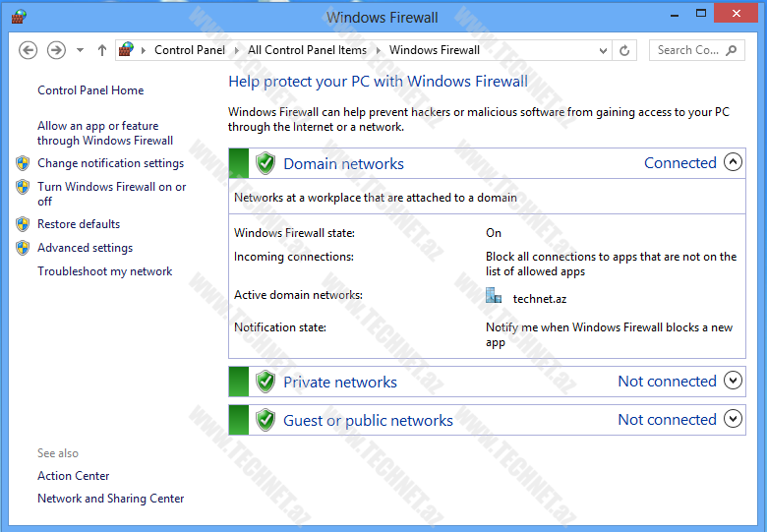This screenshot has height=532, width=767.
Task: Expand the arrow after All Control Panel Items
Action: (x=379, y=50)
